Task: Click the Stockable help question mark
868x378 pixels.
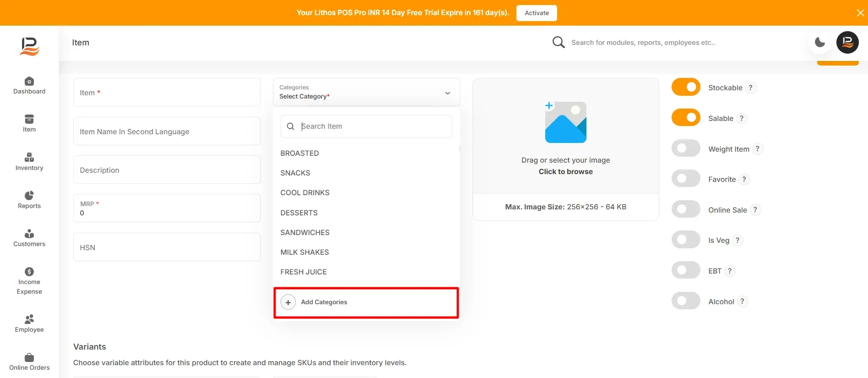Action: (750, 88)
